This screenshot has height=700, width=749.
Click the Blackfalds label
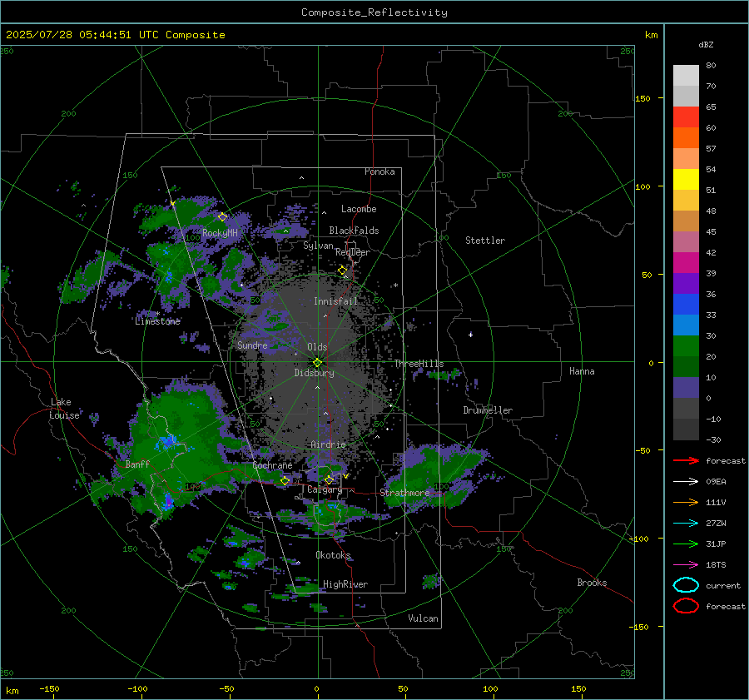pos(354,231)
